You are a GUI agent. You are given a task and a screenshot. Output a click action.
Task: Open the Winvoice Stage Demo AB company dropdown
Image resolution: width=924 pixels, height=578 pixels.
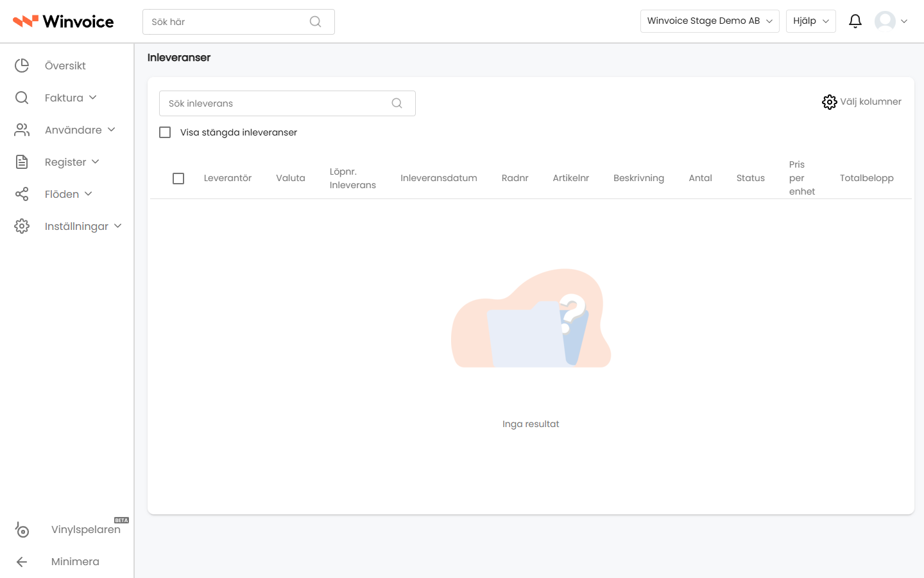[x=710, y=21]
